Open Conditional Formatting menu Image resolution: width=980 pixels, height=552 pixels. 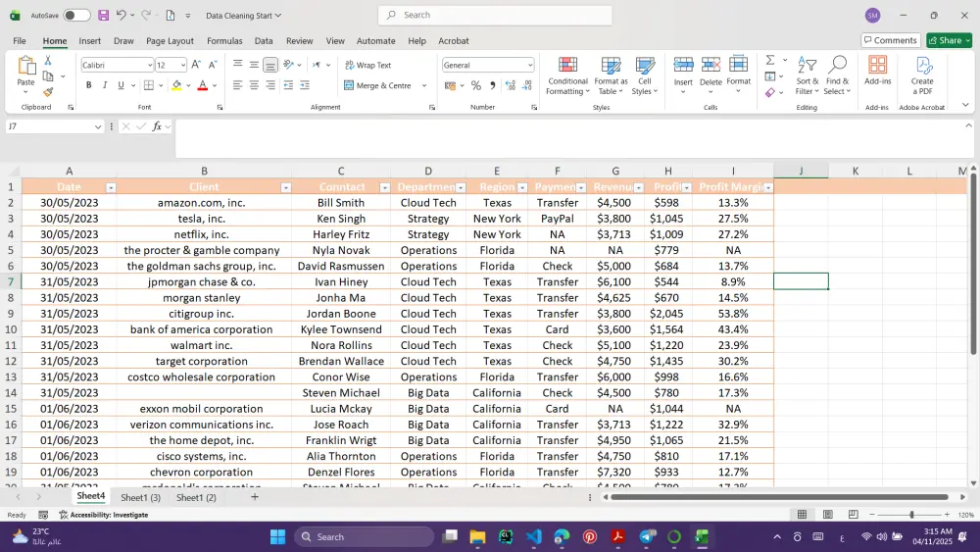coord(567,76)
